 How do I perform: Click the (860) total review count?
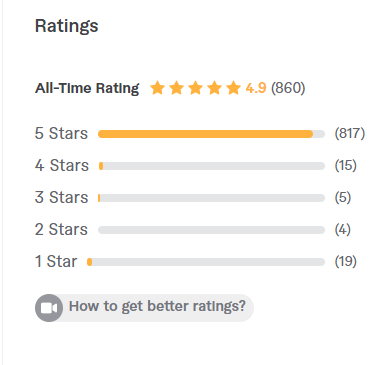(x=288, y=88)
